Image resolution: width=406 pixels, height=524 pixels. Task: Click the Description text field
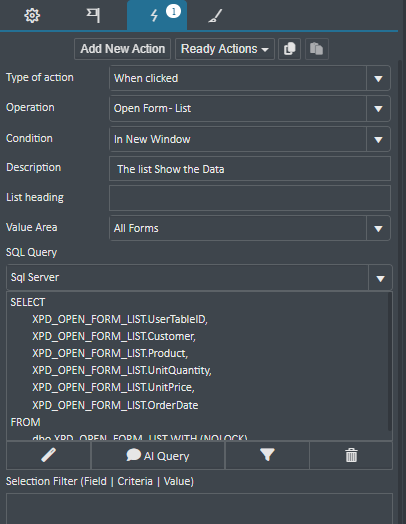[x=250, y=169]
